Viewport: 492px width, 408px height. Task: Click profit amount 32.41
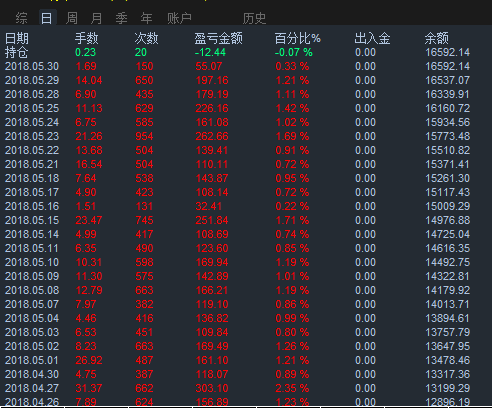point(209,206)
